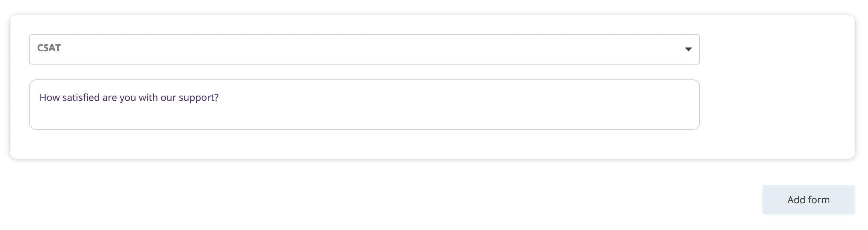Place cursor right after "support?"
Screen dimensions: 868x230
pos(219,98)
